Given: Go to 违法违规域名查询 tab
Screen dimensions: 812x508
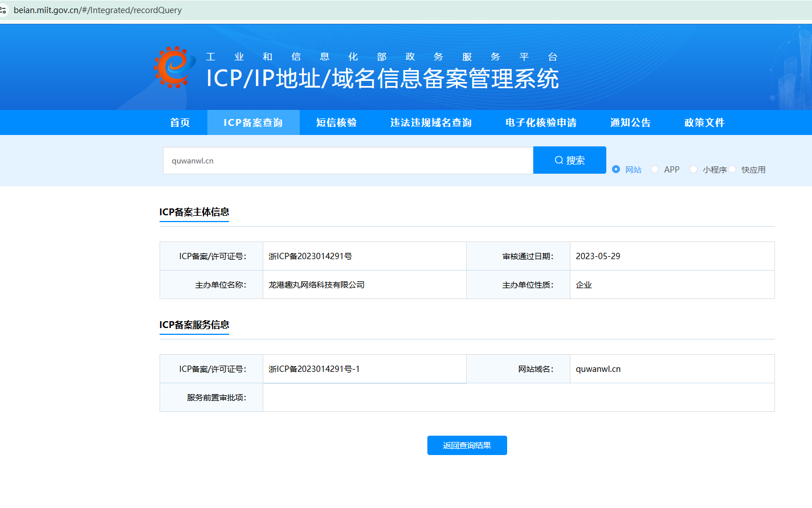Looking at the screenshot, I should (x=431, y=122).
